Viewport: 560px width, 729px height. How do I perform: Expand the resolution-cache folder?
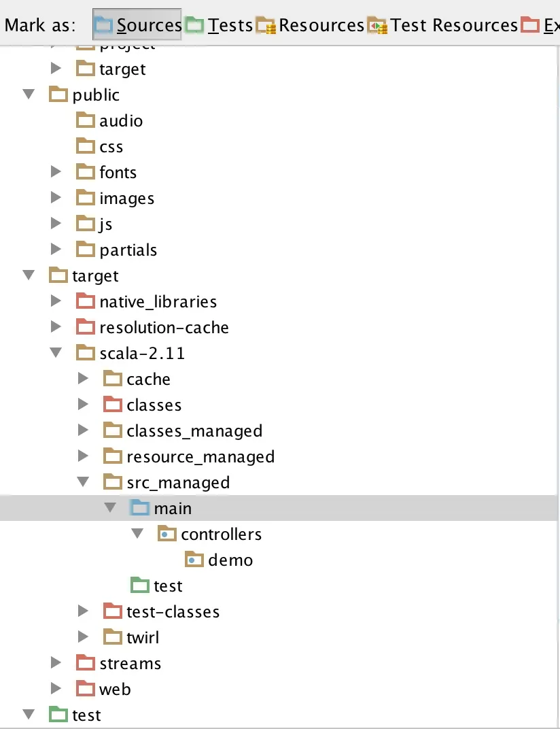[56, 327]
